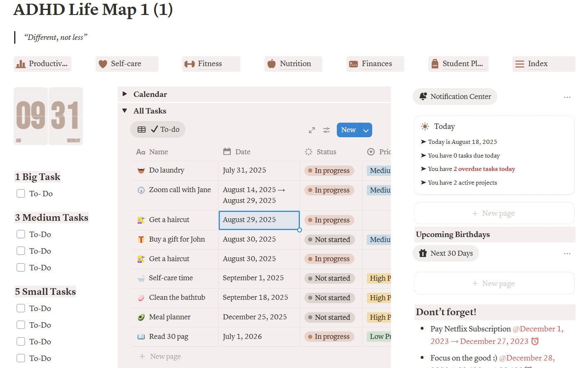Open the Notification Center three-dot menu
Image resolution: width=588 pixels, height=368 pixels.
click(567, 97)
